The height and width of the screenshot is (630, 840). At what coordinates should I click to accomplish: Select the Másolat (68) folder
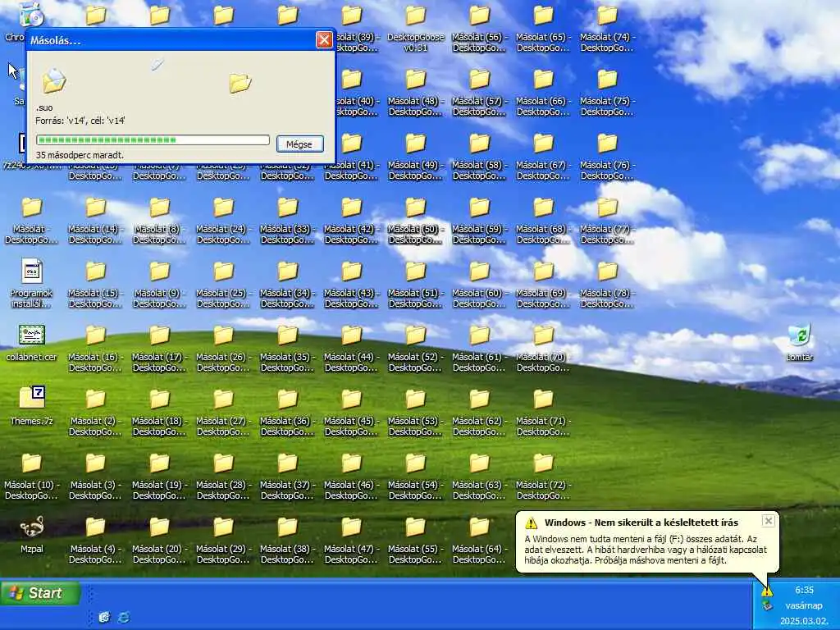click(543, 220)
